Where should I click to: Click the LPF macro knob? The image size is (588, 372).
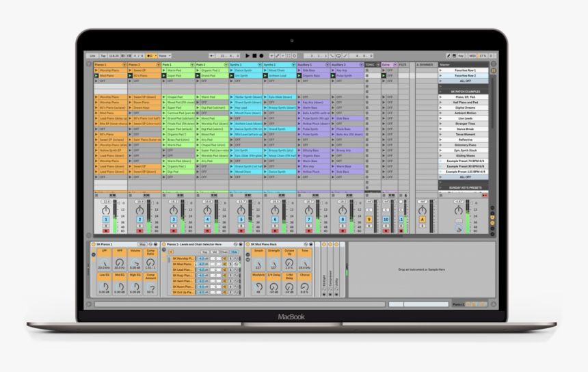[104, 262]
